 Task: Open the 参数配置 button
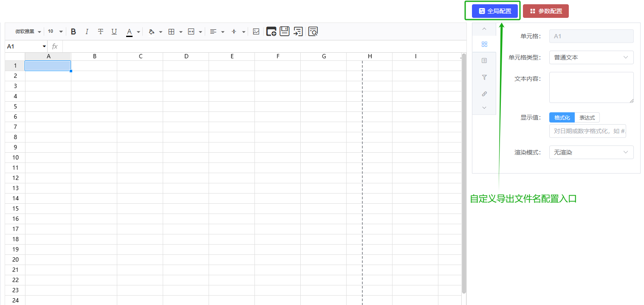[545, 11]
